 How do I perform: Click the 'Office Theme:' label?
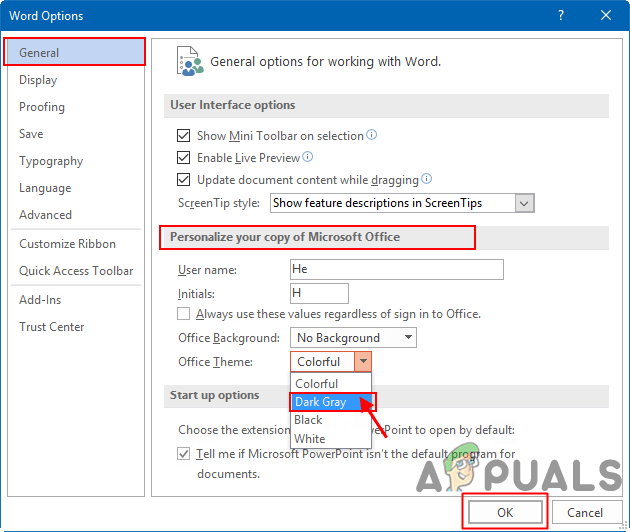pyautogui.click(x=215, y=362)
